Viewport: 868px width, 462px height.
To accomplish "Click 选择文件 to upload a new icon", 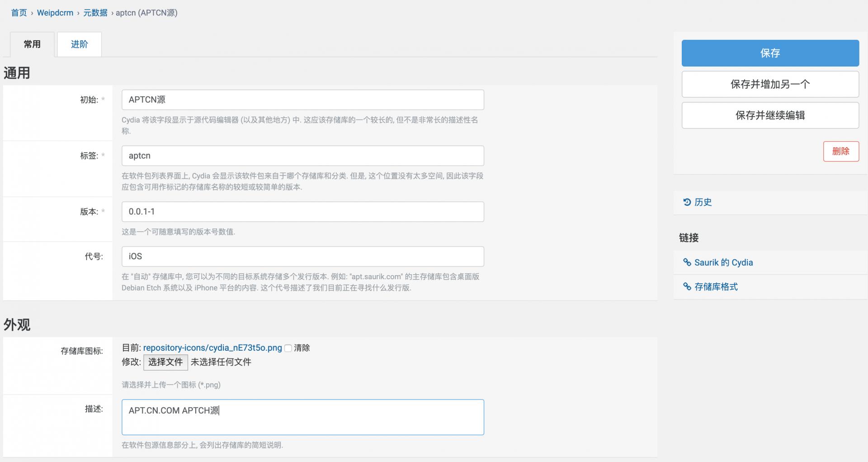I will pyautogui.click(x=165, y=362).
